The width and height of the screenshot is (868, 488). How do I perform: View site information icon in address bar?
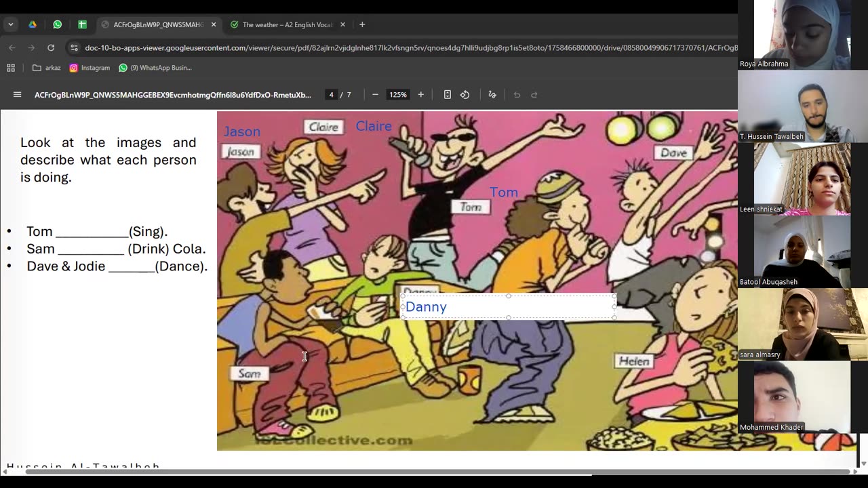74,47
